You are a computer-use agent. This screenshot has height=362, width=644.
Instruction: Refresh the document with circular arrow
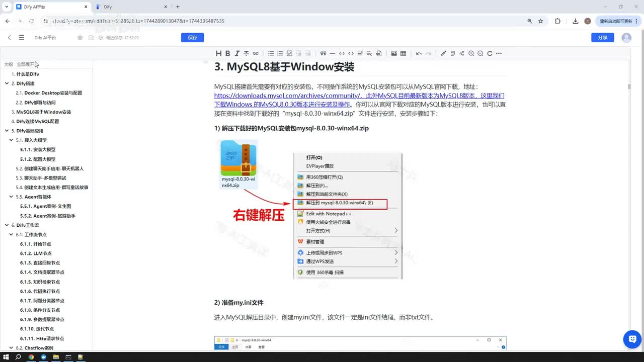click(x=490, y=53)
